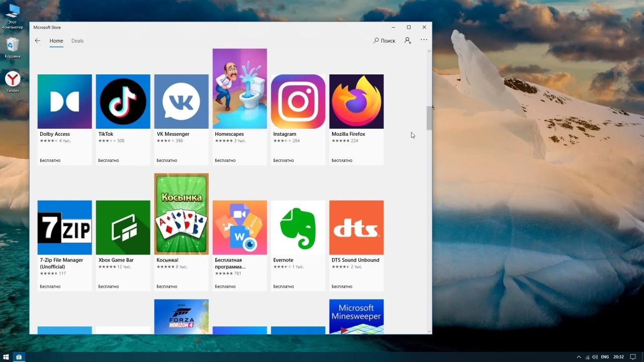
Task: Click the Xbox Game Bar title text
Action: coord(116,260)
